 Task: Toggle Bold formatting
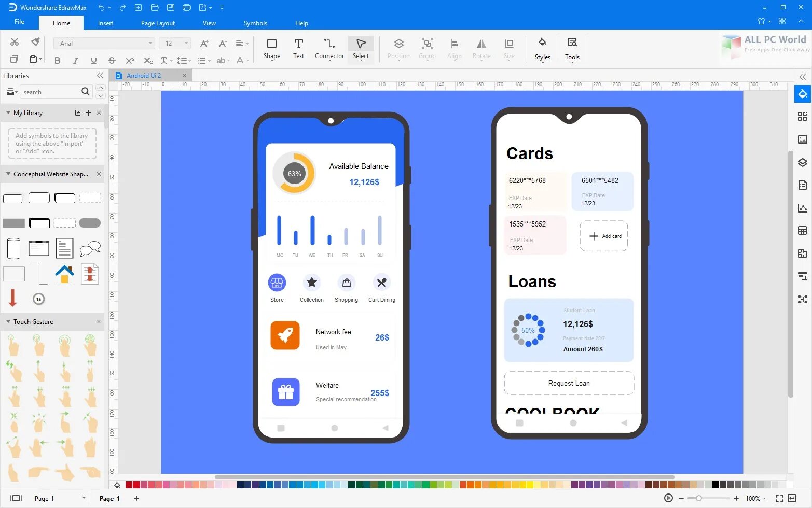coord(57,61)
